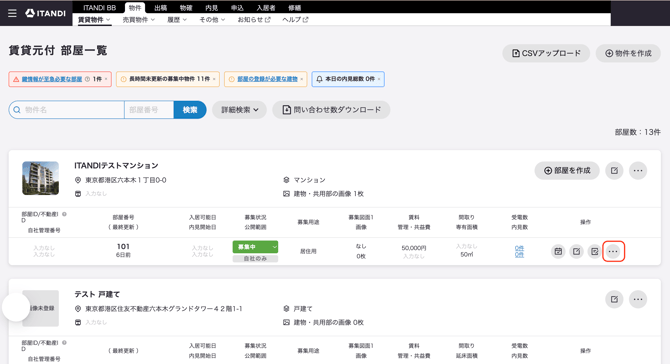Open the 募集中 status dropdown for room 101
670x364 pixels.
[x=255, y=247]
